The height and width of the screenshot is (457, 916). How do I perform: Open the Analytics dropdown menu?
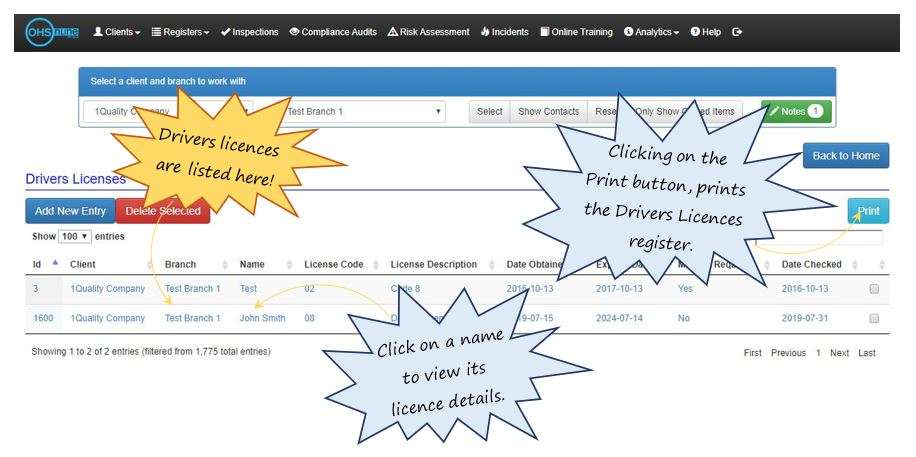(651, 32)
